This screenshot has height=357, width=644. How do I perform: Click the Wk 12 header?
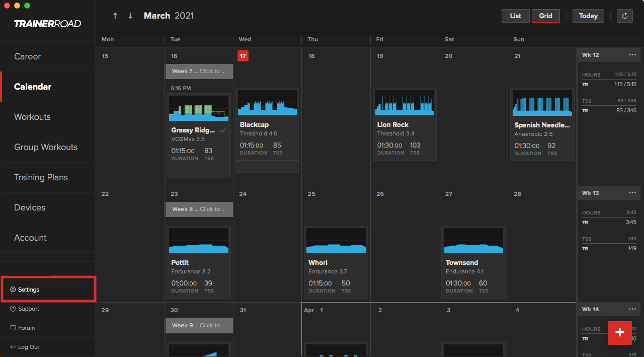pos(591,55)
